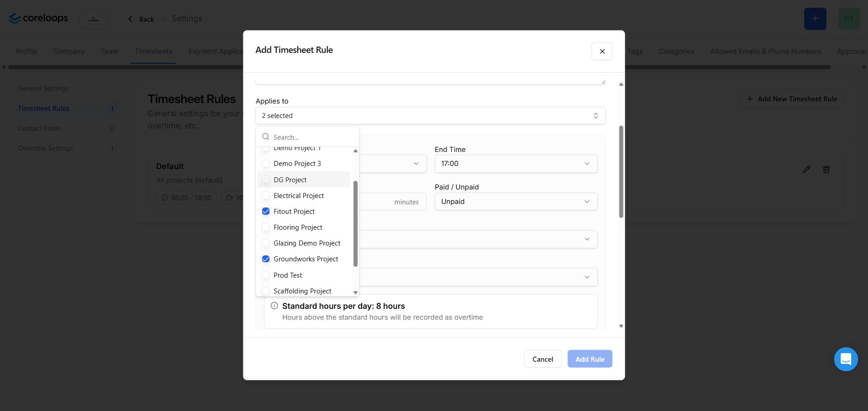Check the Flooring Project checkbox
The image size is (868, 411).
(x=266, y=227)
